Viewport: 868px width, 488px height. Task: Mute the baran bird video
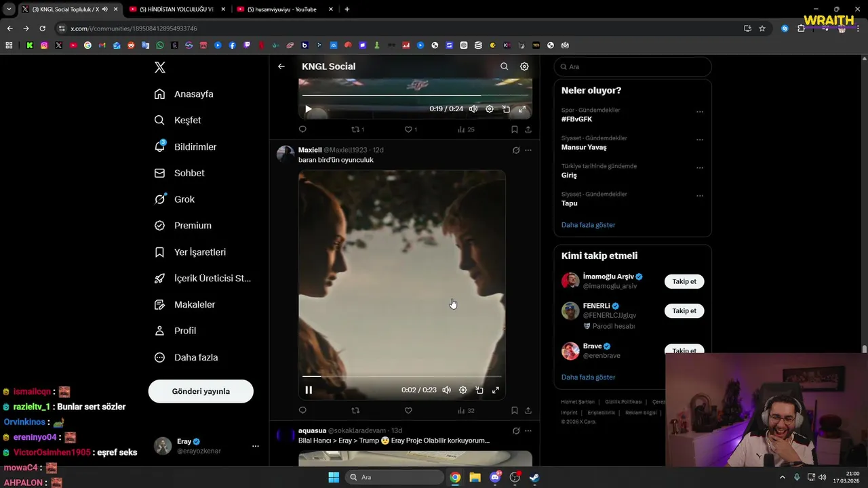pos(446,390)
